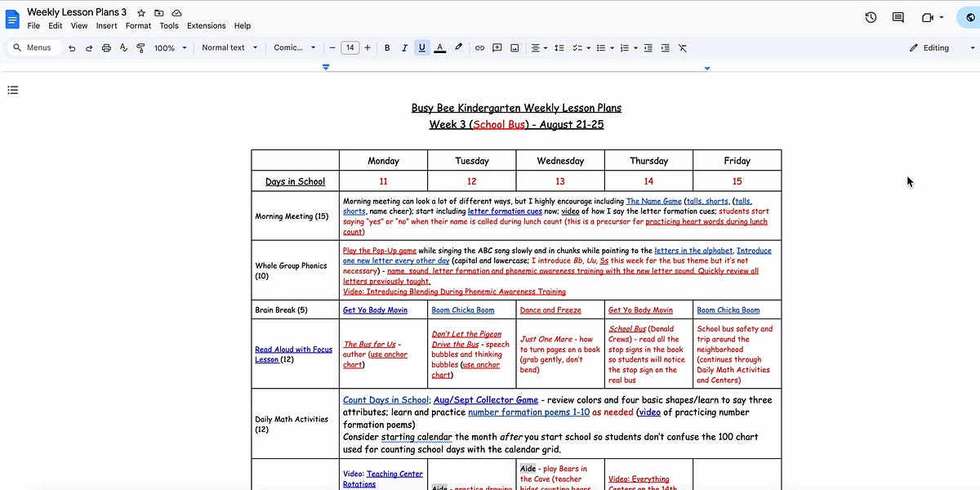980x490 pixels.
Task: Toggle bold formatting
Action: pos(387,47)
